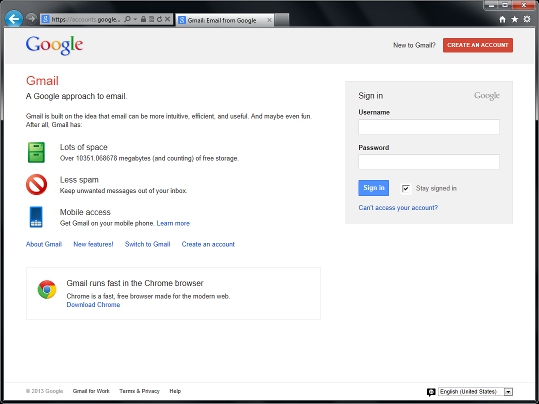539x404 pixels.
Task: Click the Download Chrome link
Action: [x=94, y=305]
